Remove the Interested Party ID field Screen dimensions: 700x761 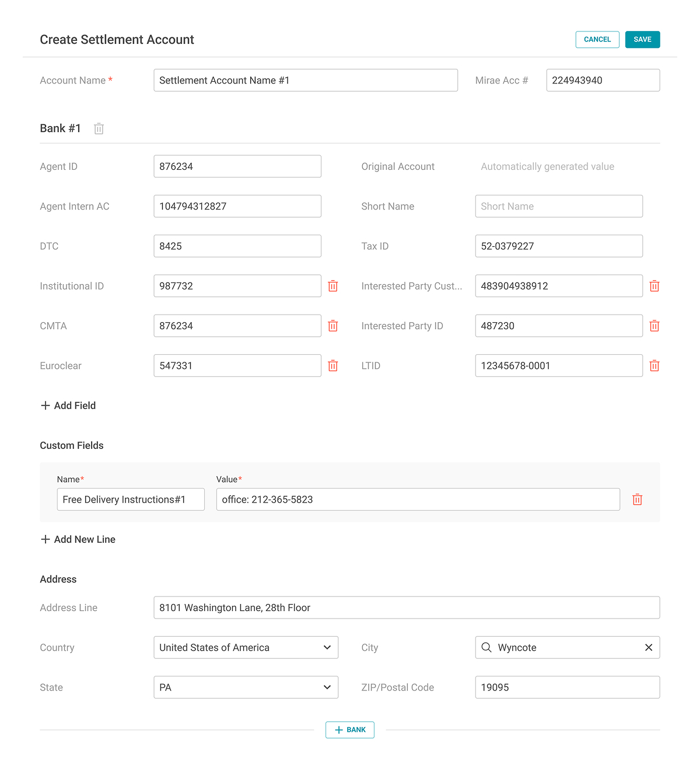coord(654,326)
